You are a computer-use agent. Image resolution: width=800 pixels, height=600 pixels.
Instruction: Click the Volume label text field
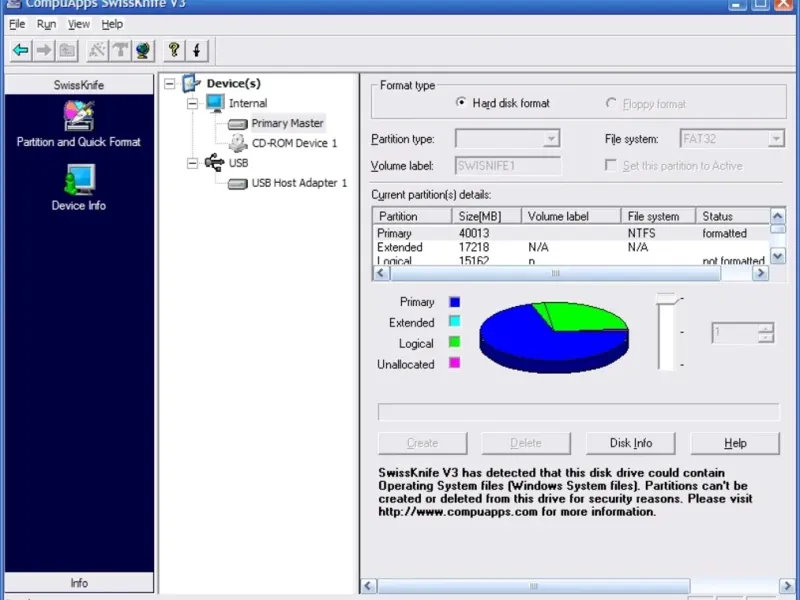click(x=508, y=166)
